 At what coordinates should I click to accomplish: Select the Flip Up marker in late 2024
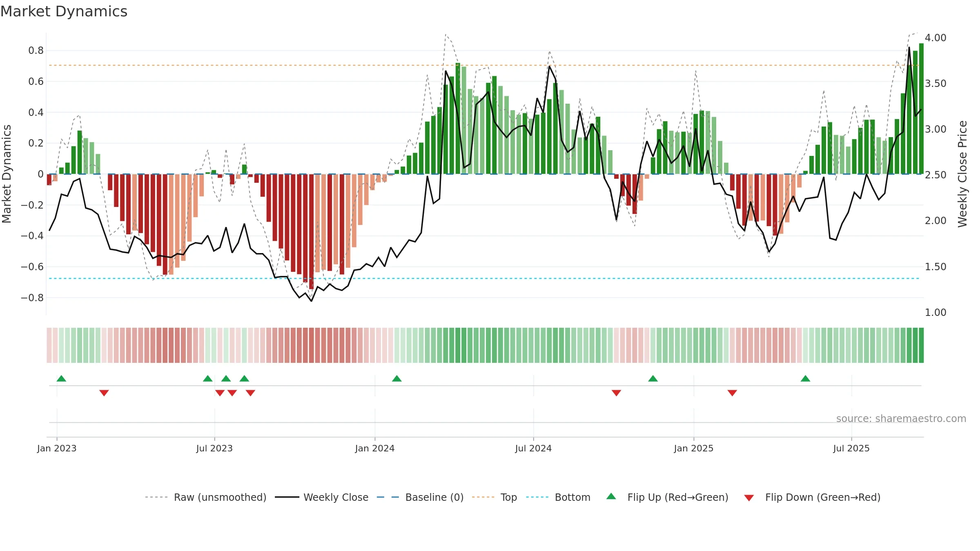coord(653,378)
